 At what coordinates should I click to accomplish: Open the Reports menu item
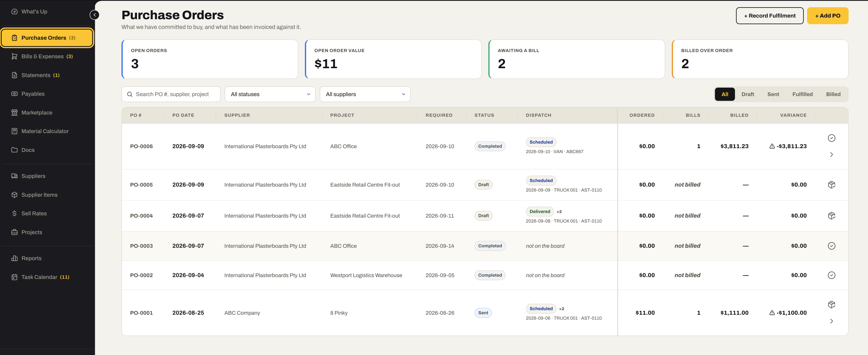[x=47, y=258]
